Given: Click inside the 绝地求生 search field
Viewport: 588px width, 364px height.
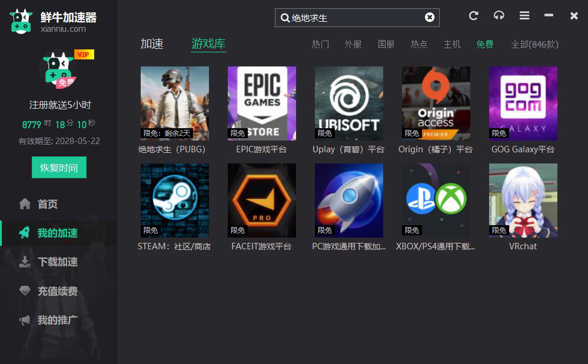Looking at the screenshot, I should 353,18.
